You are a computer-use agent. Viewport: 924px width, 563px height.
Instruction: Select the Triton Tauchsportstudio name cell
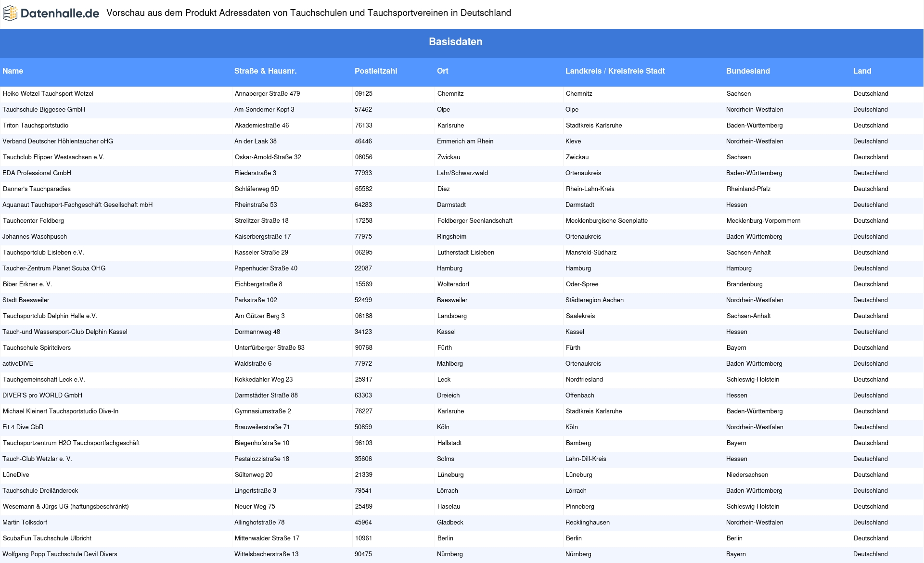pos(36,126)
